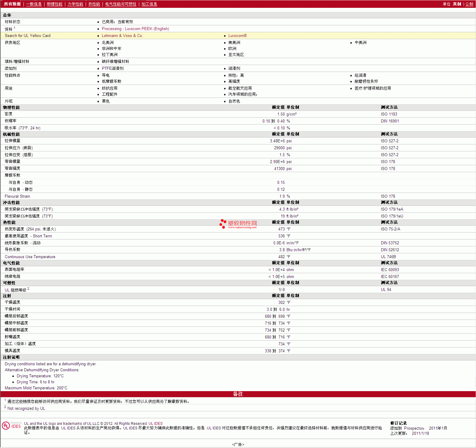Select the PTFE润滑剂 additive entry
The image size is (476, 448).
(x=112, y=69)
